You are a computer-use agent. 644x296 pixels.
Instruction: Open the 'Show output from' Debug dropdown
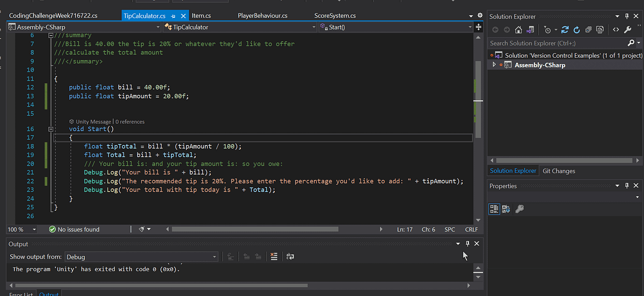tap(214, 257)
